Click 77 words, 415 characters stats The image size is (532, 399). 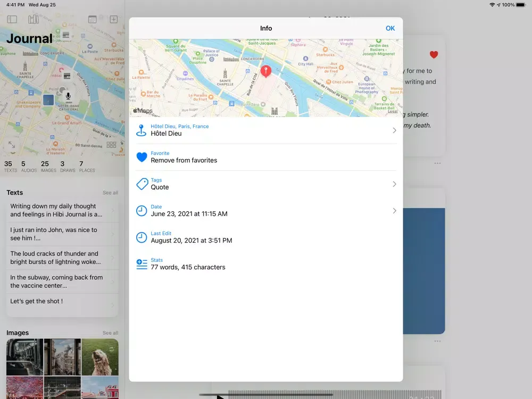(x=188, y=267)
